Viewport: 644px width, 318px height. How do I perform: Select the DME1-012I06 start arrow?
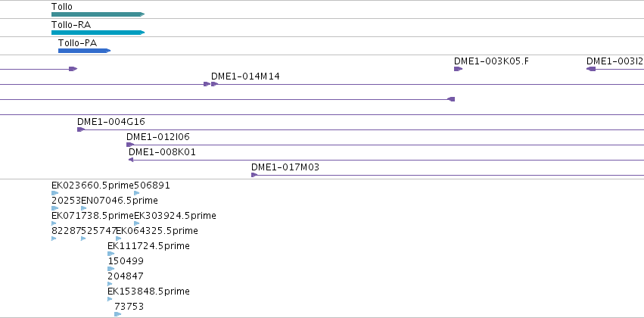point(130,145)
